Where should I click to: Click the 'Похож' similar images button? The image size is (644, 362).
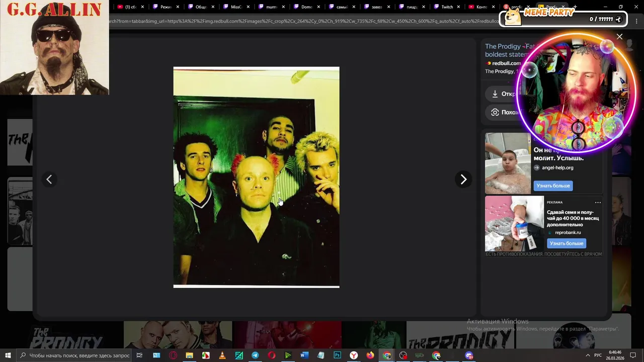pos(504,112)
